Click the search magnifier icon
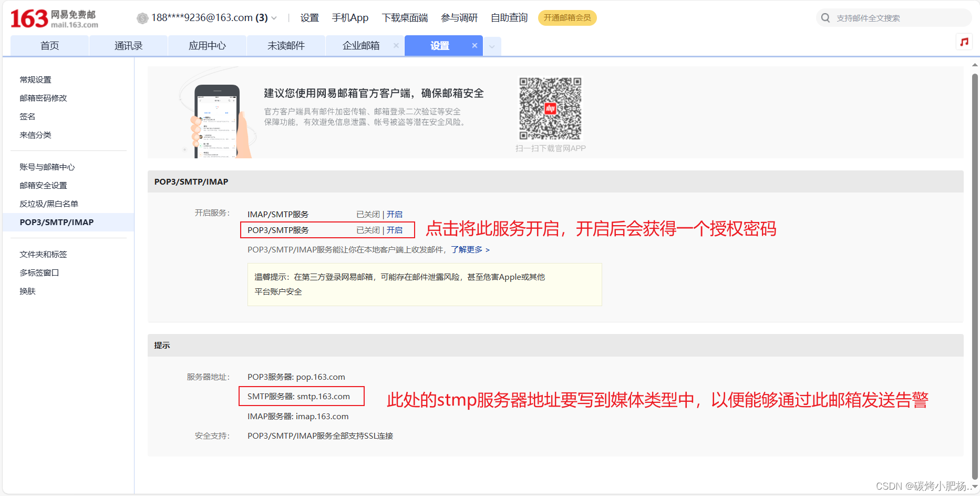 pyautogui.click(x=826, y=18)
